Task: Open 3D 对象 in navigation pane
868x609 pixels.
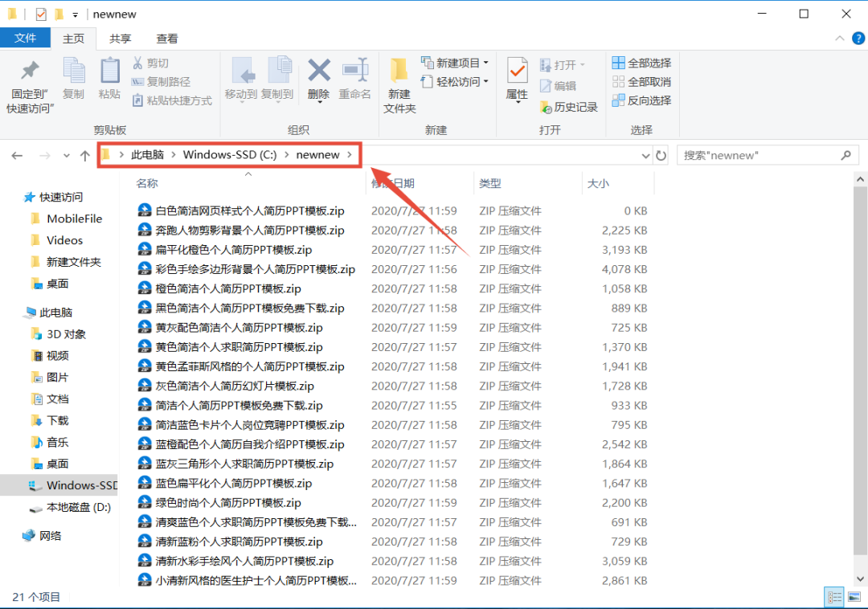Action: [x=59, y=334]
